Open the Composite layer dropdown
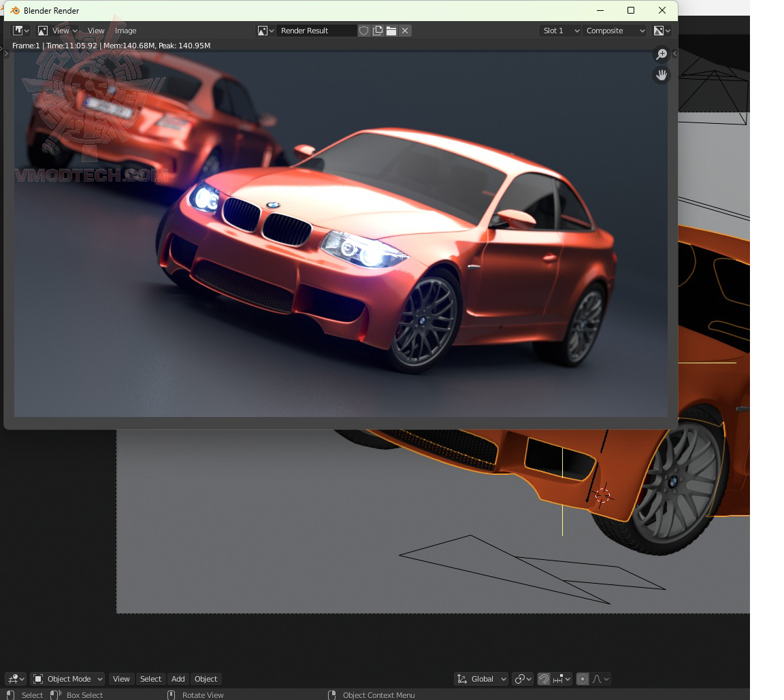Image resolution: width=784 pixels, height=700 pixels. point(614,31)
